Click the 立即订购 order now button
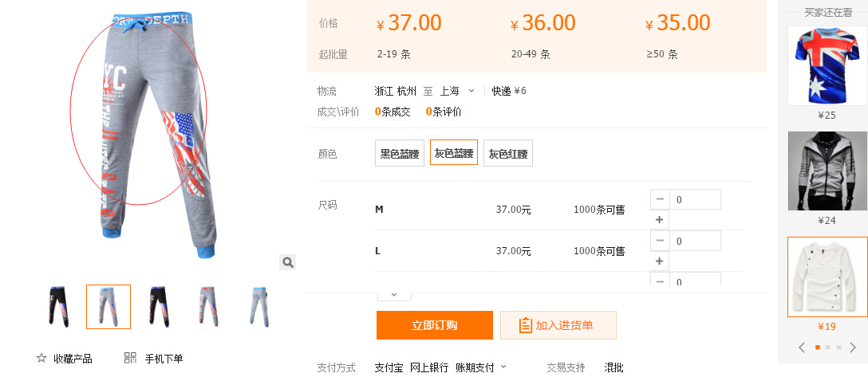Viewport: 868px width, 377px height. (x=434, y=325)
